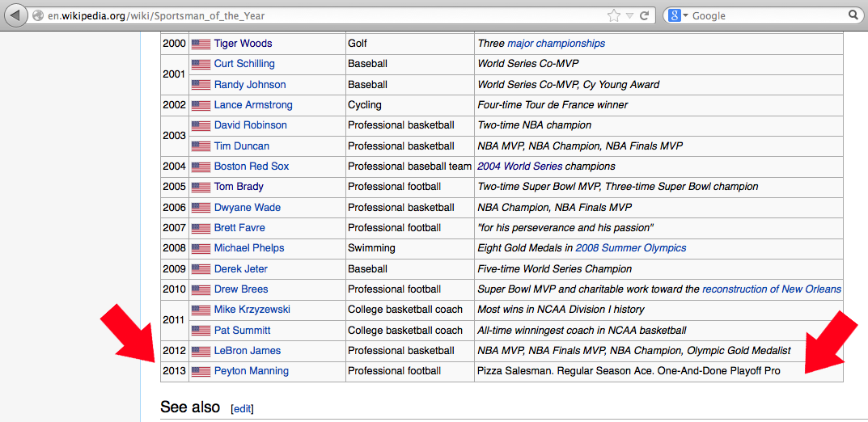Screen dimensions: 868x422
Task: Open the Peyton Manning link
Action: tap(252, 370)
